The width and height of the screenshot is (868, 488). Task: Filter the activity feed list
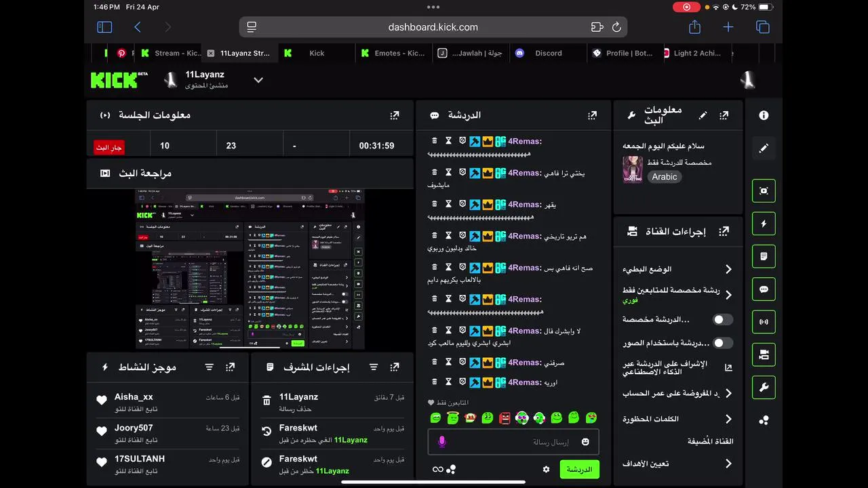(210, 367)
